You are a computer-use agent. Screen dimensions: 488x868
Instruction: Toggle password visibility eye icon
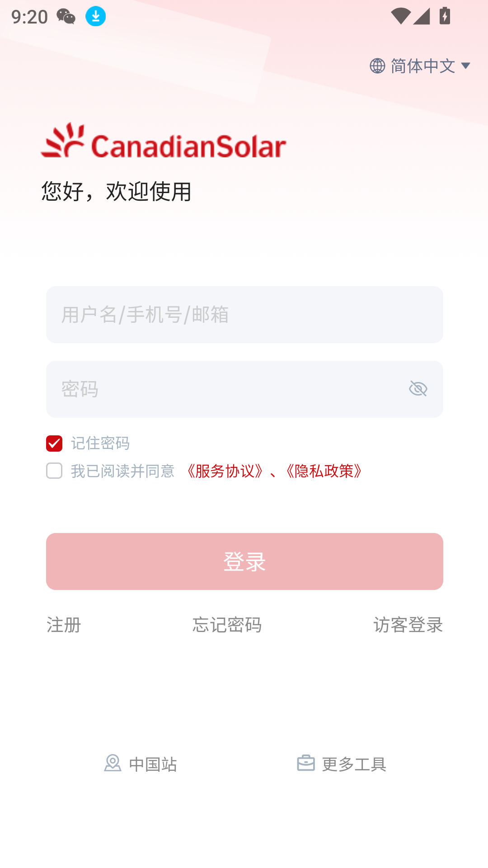418,389
